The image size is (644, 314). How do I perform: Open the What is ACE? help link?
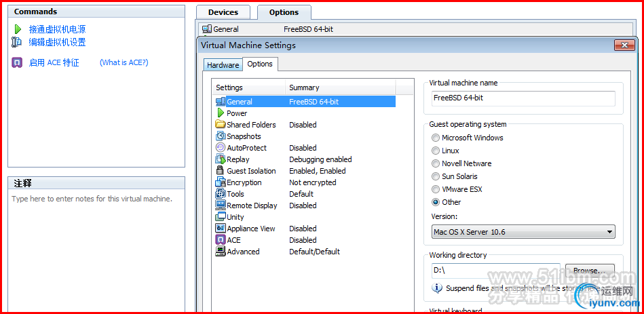(124, 62)
